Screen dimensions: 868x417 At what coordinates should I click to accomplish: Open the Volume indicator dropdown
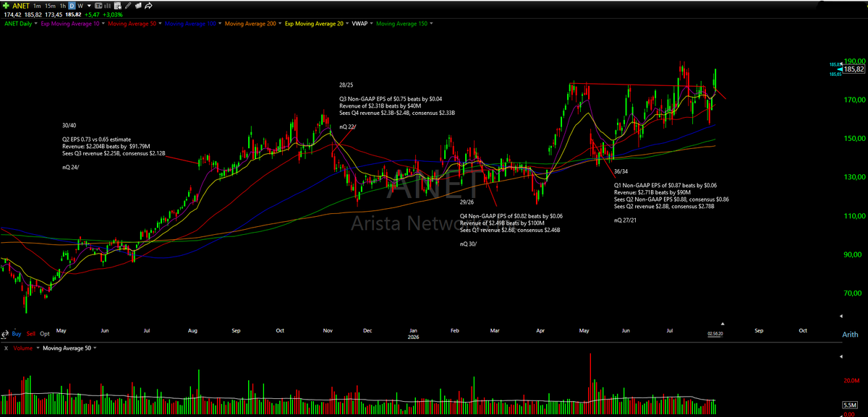pos(37,348)
